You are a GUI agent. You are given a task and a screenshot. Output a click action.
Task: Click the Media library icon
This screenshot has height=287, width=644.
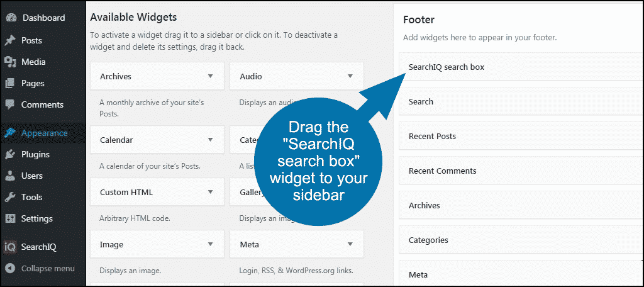tap(10, 62)
